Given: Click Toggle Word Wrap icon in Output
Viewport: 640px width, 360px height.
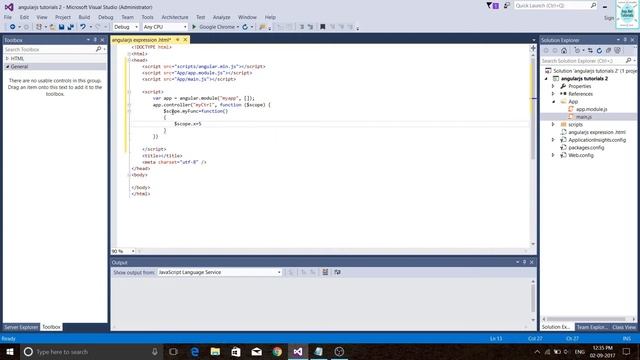Looking at the screenshot, I should pyautogui.click(x=337, y=272).
